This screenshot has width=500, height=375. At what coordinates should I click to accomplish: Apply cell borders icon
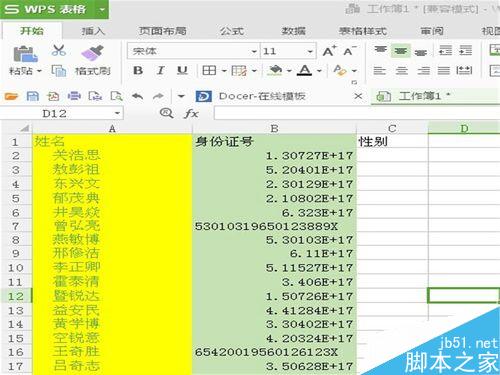[209, 70]
